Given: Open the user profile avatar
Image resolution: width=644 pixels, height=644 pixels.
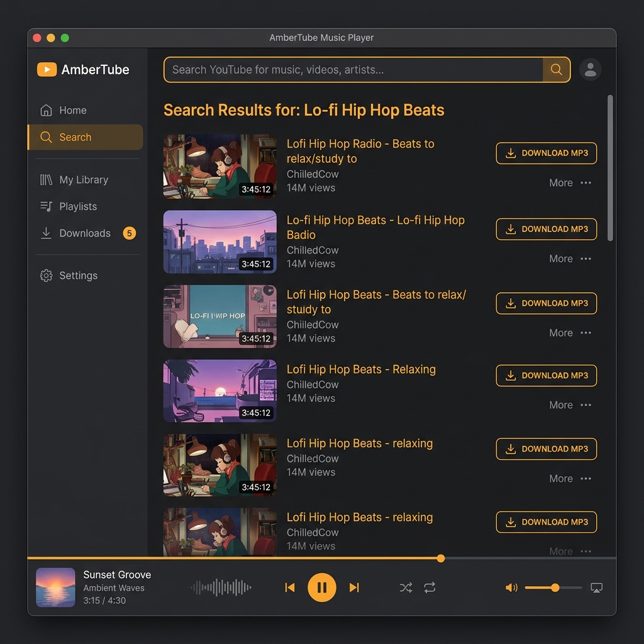Looking at the screenshot, I should click(590, 69).
